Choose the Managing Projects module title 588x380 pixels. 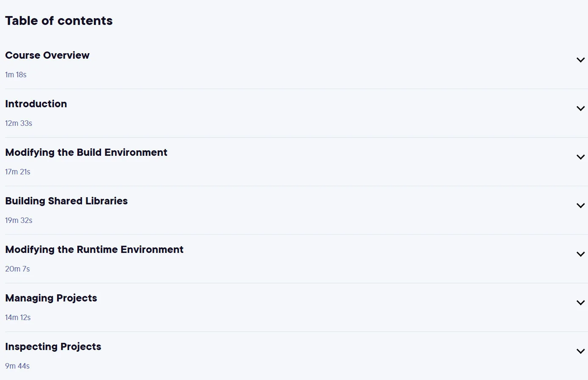[51, 298]
